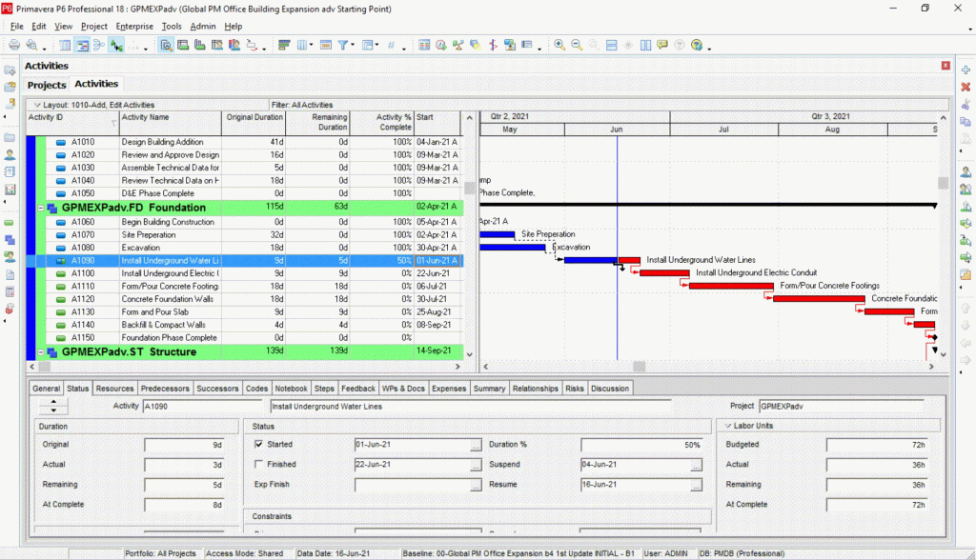This screenshot has width=976, height=560.
Task: Open Print Preview from toolbar
Action: click(31, 45)
